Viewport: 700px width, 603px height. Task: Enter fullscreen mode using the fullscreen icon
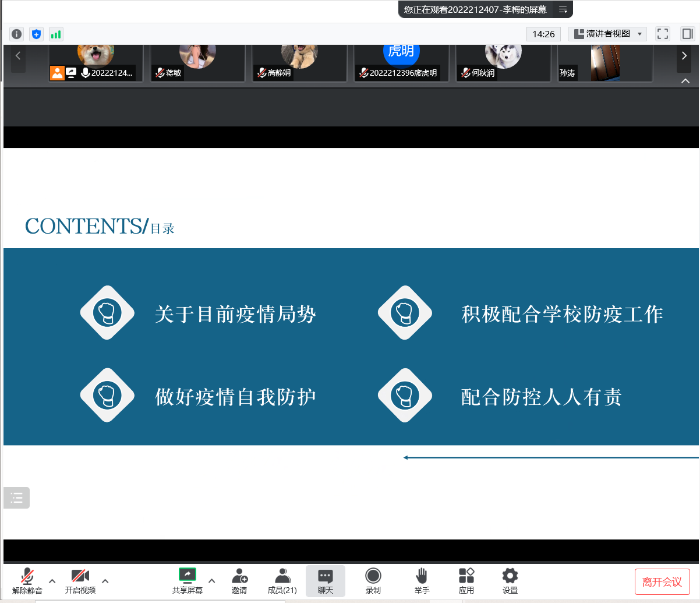[663, 34]
